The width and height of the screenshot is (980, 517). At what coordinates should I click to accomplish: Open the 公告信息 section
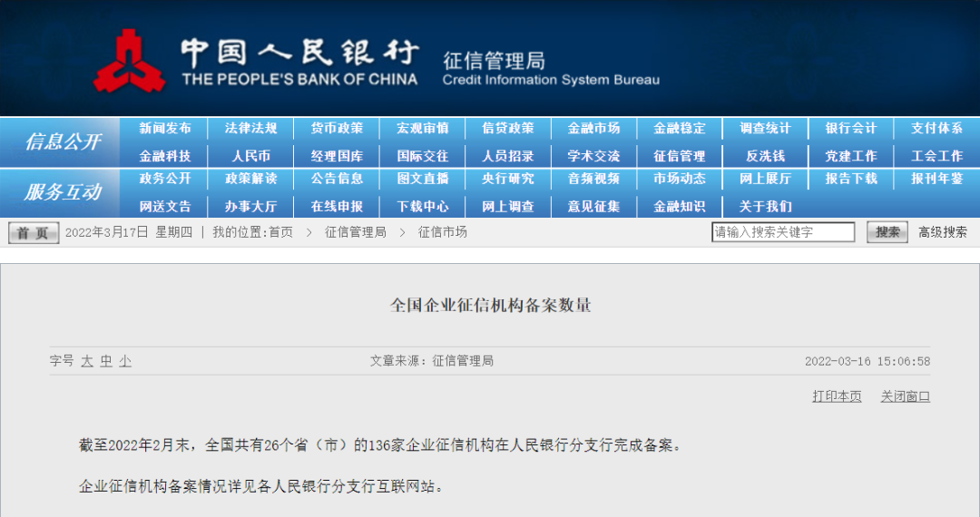coord(337,179)
